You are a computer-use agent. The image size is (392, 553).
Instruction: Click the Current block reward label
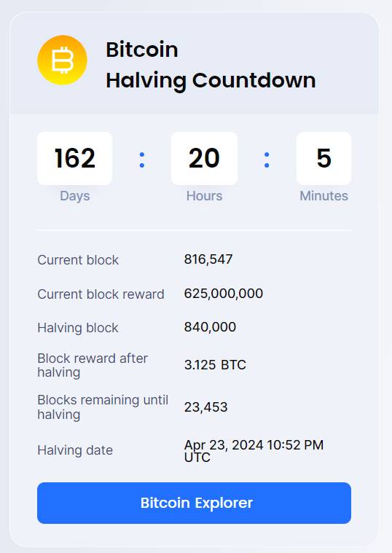pyautogui.click(x=101, y=294)
